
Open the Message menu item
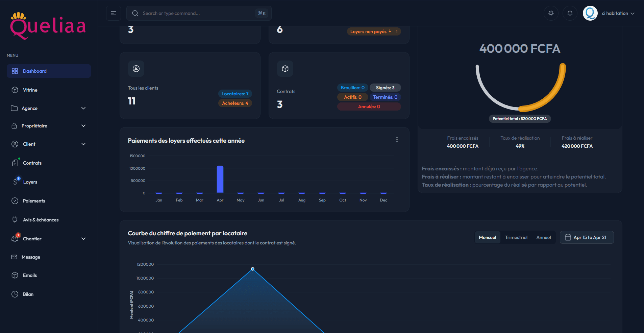(x=49, y=257)
